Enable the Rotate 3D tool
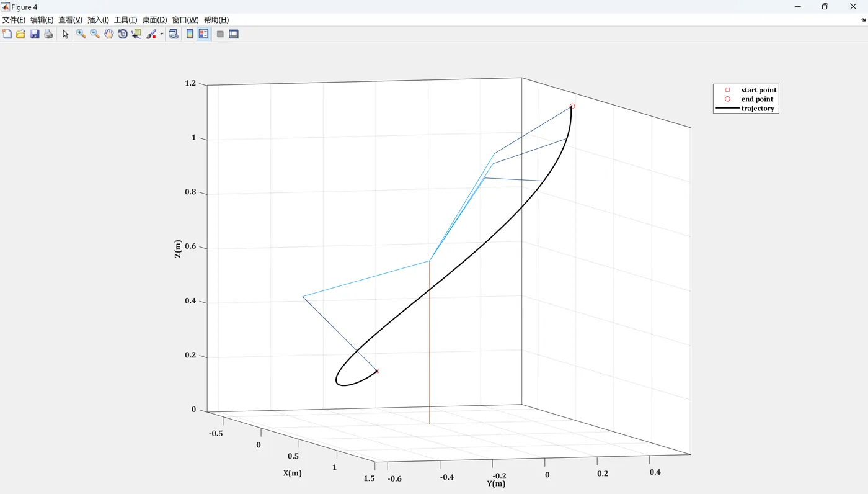This screenshot has width=868, height=494. 123,34
